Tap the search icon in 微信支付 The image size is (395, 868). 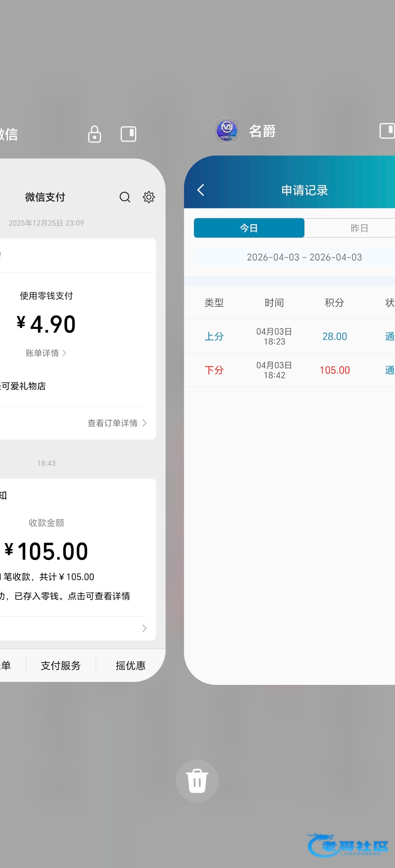[125, 197]
